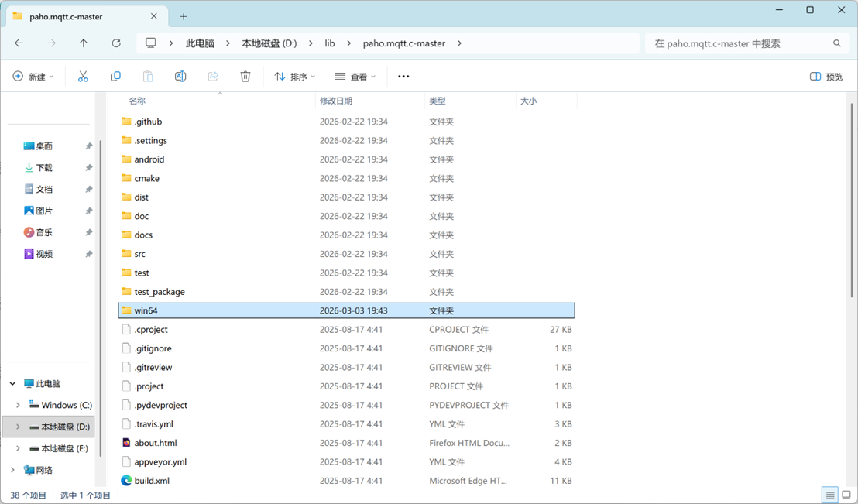
Task: Expand Network (网络) tree node
Action: 12,470
